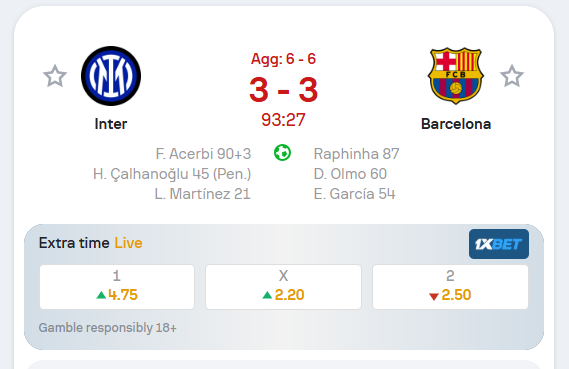This screenshot has height=369, width=569.
Task: Open the Inter club crest
Action: click(111, 76)
